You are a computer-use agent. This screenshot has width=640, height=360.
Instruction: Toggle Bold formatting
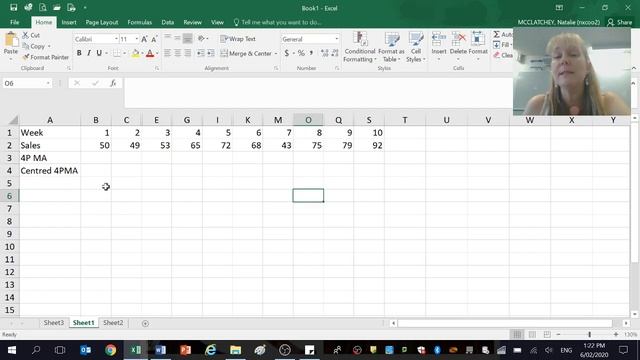click(x=79, y=53)
